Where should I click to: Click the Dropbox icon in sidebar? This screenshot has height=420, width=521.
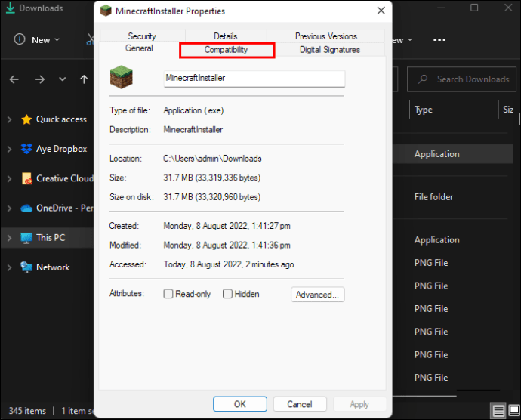point(26,149)
